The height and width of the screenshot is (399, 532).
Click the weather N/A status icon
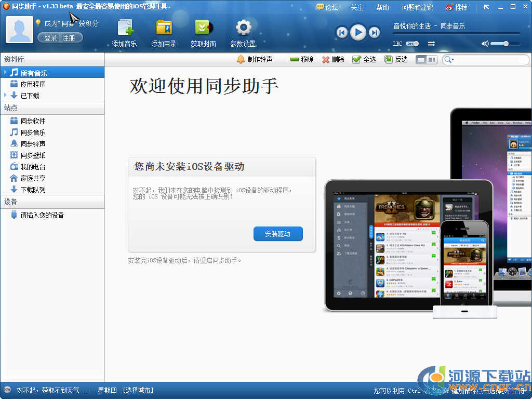tap(7, 390)
